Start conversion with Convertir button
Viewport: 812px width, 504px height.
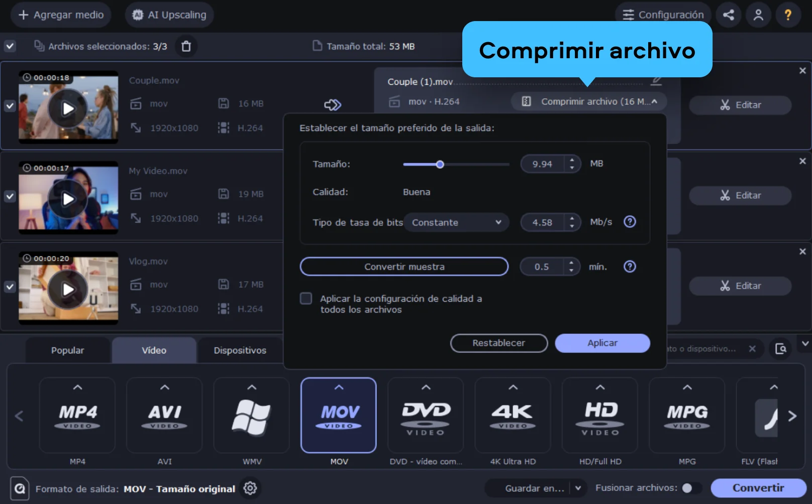758,488
